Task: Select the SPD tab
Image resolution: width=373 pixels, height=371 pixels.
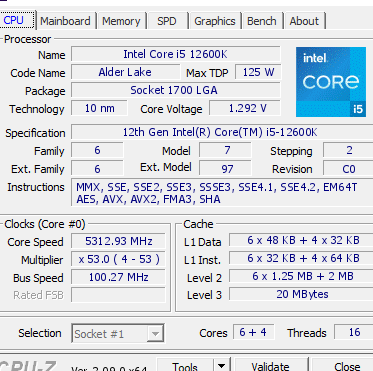Action: click(167, 21)
